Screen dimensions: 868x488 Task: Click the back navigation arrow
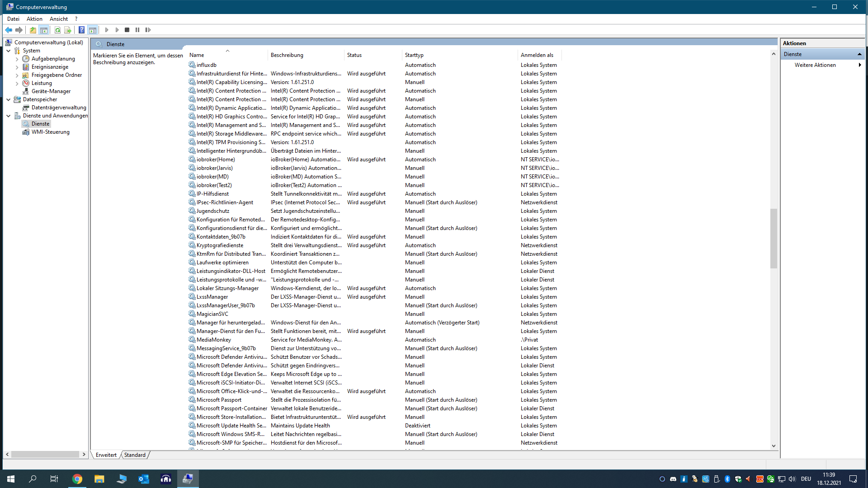click(x=9, y=30)
